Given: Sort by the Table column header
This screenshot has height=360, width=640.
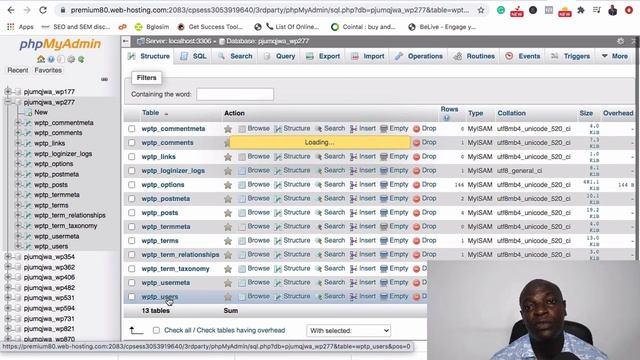Looking at the screenshot, I should [151, 113].
